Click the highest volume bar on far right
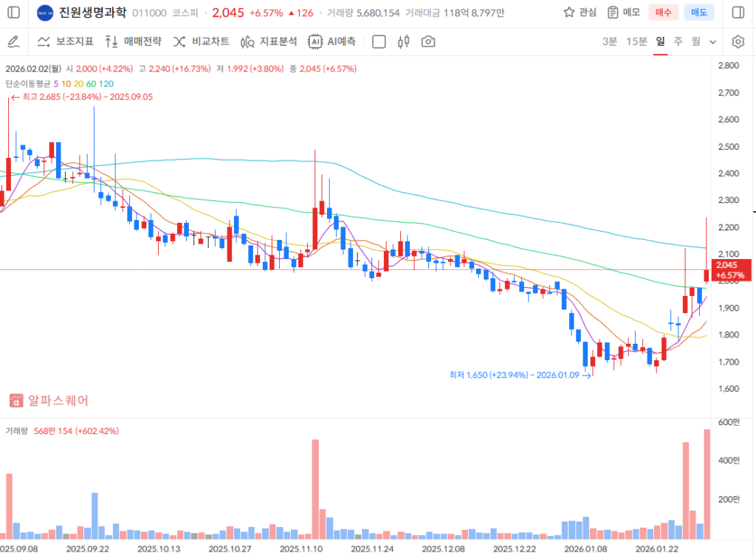 click(707, 483)
